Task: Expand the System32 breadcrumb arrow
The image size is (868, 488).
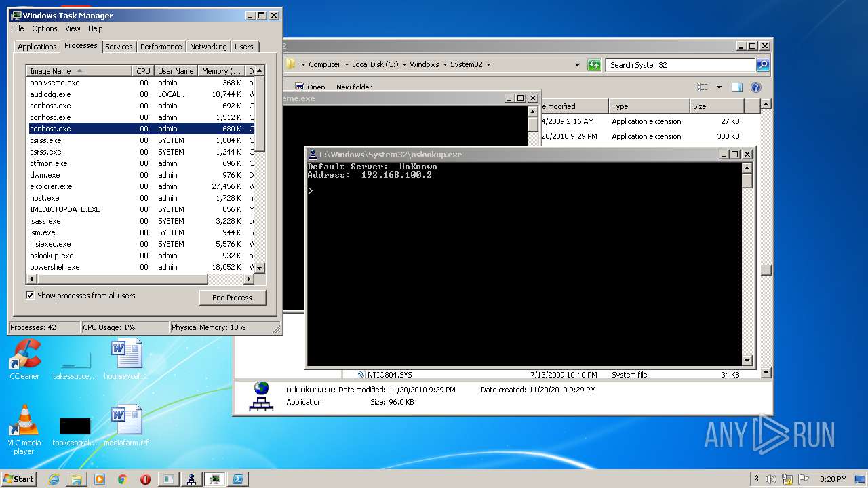Action: click(488, 65)
